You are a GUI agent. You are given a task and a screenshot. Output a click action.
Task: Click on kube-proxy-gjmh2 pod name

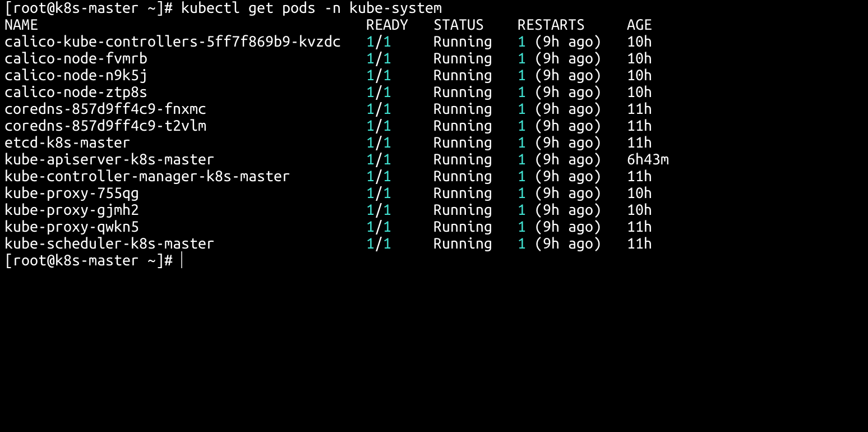[x=72, y=210]
